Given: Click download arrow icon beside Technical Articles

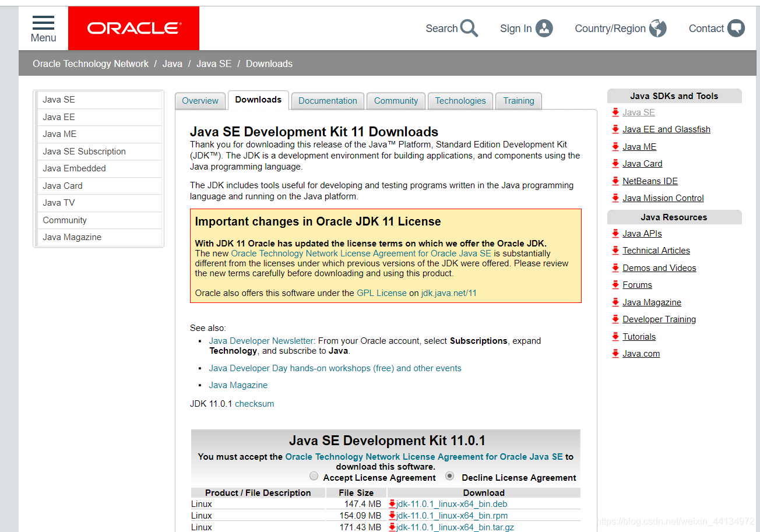Looking at the screenshot, I should pos(615,251).
